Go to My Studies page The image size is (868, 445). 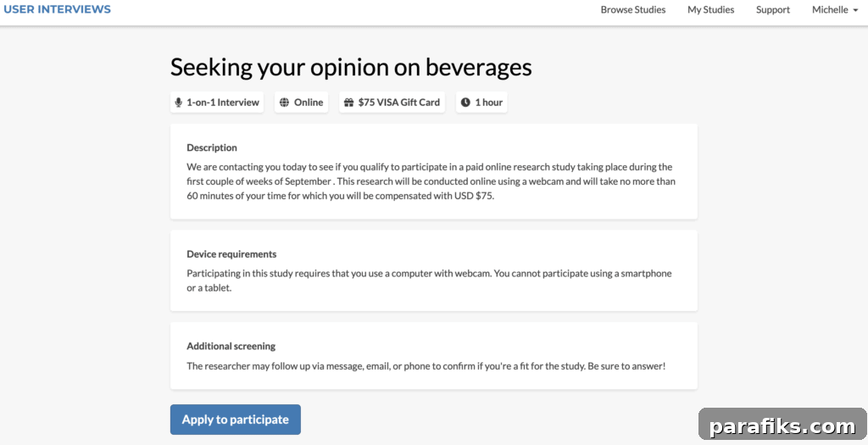[x=711, y=10]
